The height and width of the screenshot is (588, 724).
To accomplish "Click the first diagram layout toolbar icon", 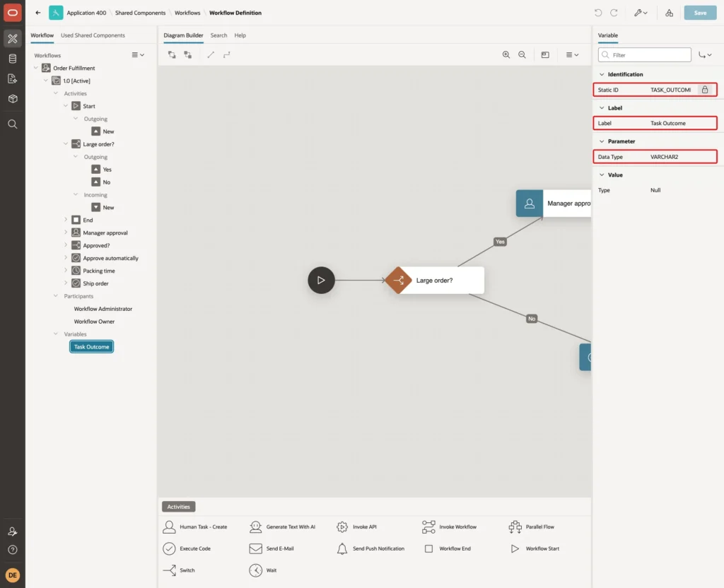I will [172, 55].
